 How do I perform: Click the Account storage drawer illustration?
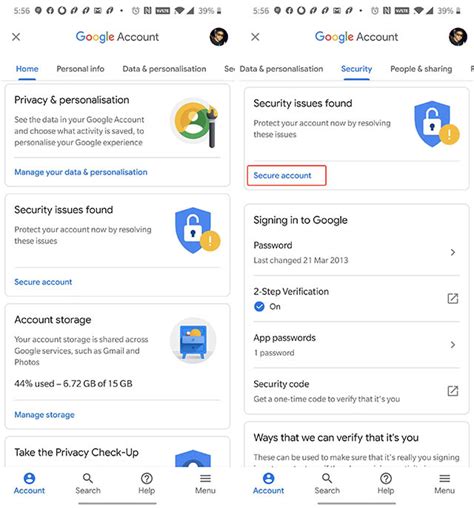click(193, 341)
